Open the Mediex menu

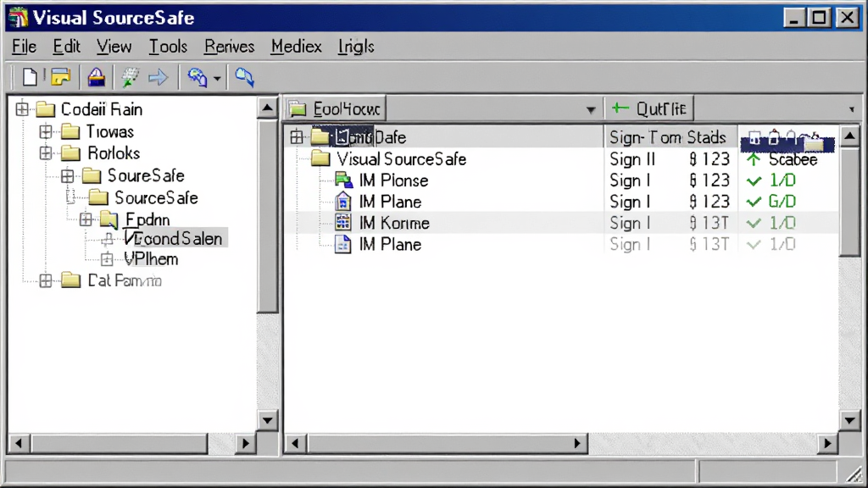coord(296,47)
